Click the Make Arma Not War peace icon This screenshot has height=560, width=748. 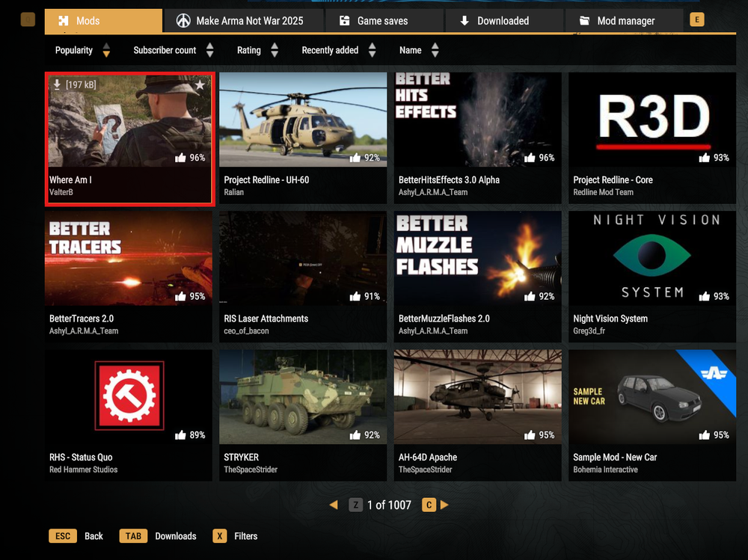(183, 20)
